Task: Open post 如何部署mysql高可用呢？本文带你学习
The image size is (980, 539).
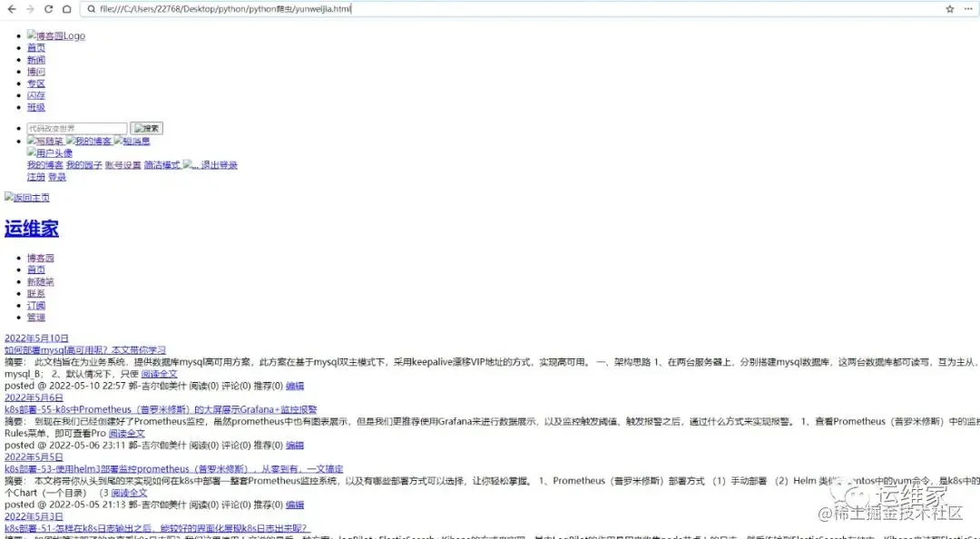Action: pyautogui.click(x=85, y=350)
